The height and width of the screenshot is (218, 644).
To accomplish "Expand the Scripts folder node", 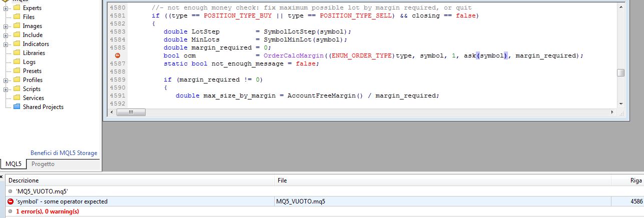I will 6,89.
